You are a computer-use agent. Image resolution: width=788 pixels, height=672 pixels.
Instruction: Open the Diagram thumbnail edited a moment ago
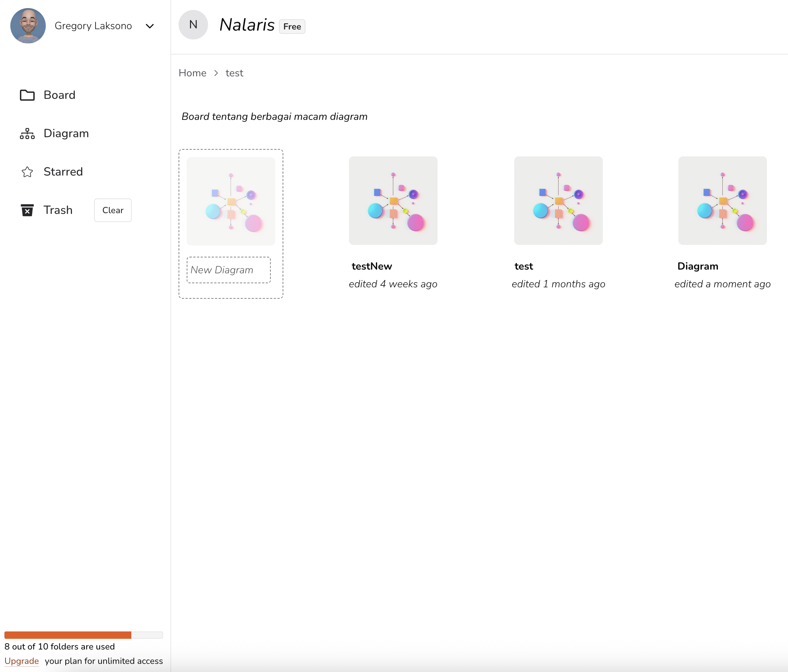(723, 200)
